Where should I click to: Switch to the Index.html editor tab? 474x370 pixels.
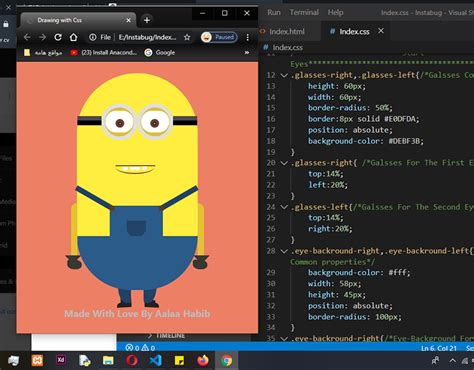pyautogui.click(x=287, y=31)
